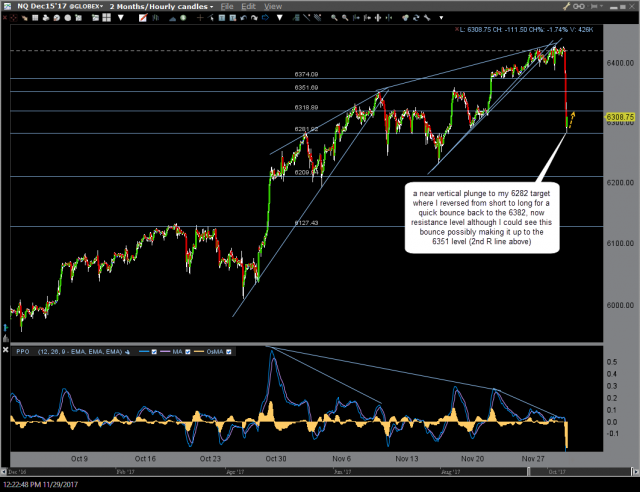
Task: Toggle the MA line checkbox
Action: (x=188, y=352)
